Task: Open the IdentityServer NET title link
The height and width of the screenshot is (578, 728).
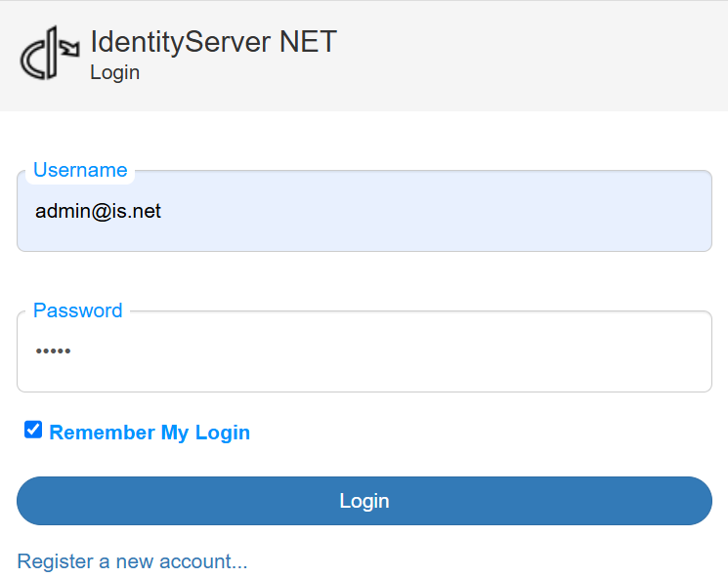Action: click(214, 42)
